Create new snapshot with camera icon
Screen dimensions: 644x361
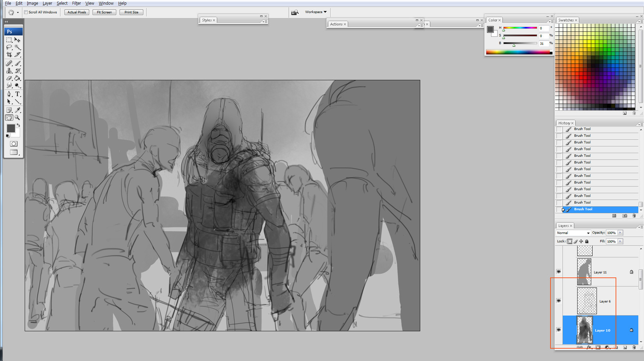[x=625, y=216]
